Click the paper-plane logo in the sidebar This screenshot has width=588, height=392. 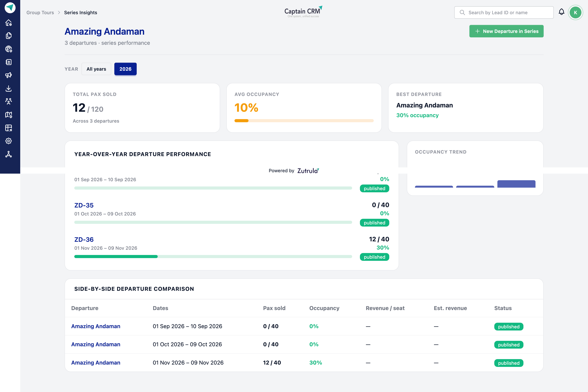point(10,8)
